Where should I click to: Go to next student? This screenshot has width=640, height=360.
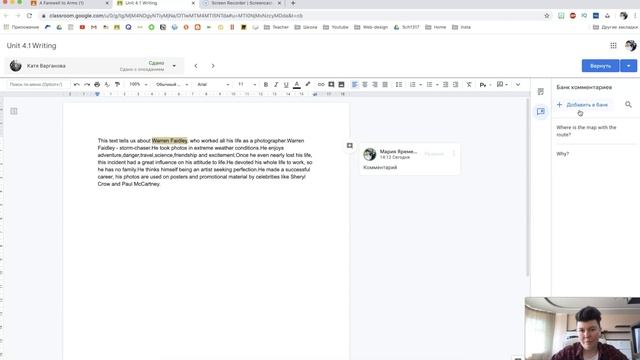(213, 66)
